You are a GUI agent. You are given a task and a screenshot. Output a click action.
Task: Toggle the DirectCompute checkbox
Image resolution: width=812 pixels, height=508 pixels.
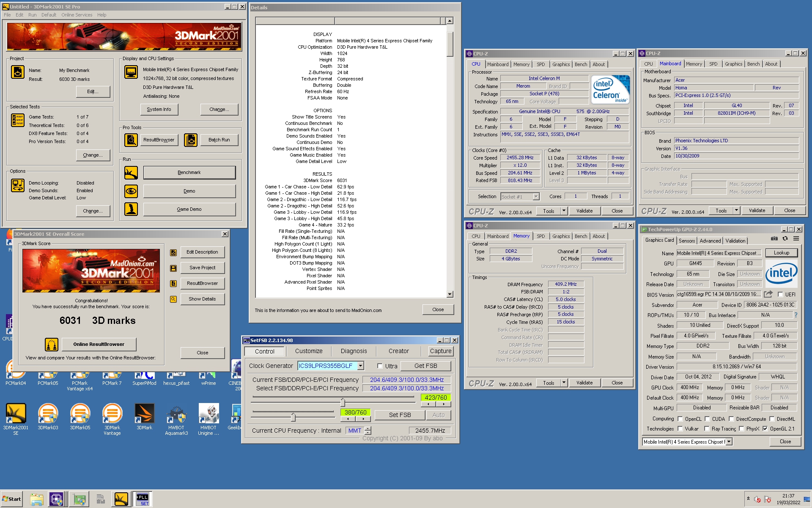pyautogui.click(x=731, y=419)
